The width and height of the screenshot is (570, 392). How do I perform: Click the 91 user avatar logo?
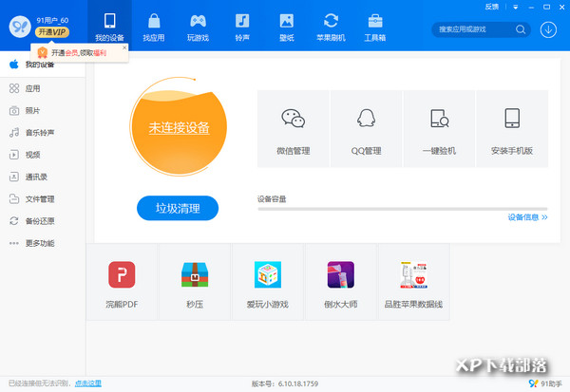(20, 27)
